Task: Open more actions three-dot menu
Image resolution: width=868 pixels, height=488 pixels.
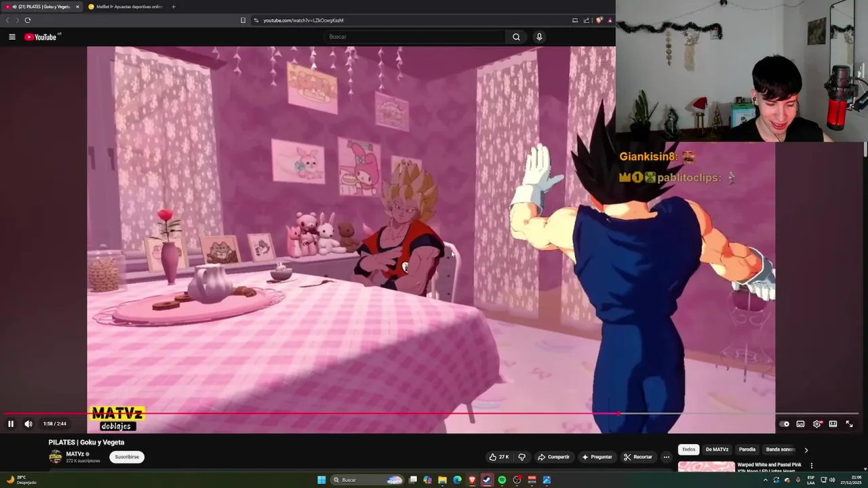Action: [x=667, y=457]
